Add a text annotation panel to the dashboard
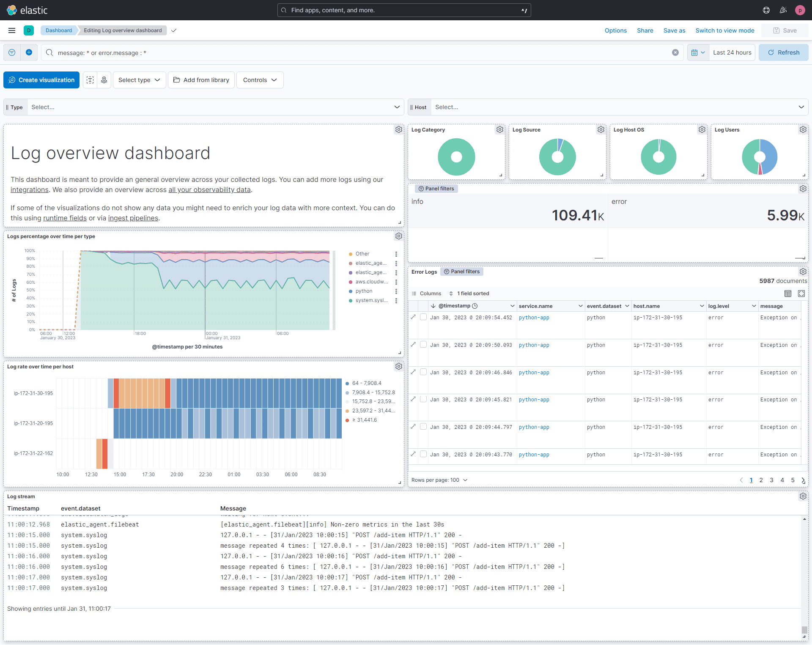The height and width of the screenshot is (645, 812). 90,80
